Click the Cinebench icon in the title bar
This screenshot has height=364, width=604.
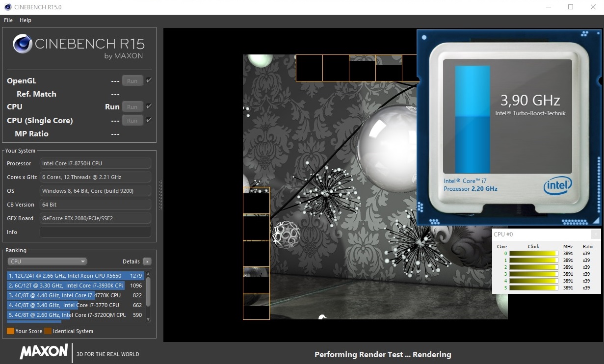coord(8,7)
